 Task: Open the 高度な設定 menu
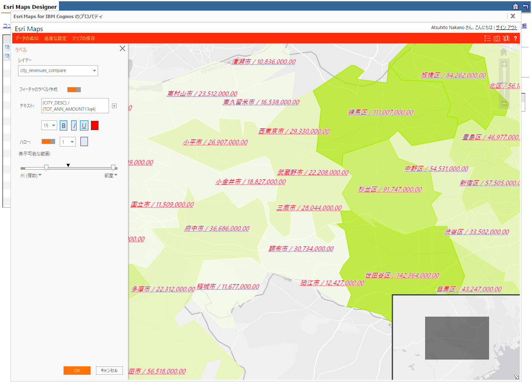[x=56, y=38]
